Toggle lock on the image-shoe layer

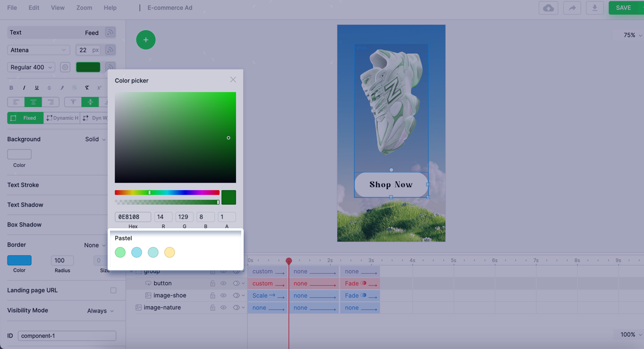click(x=212, y=296)
